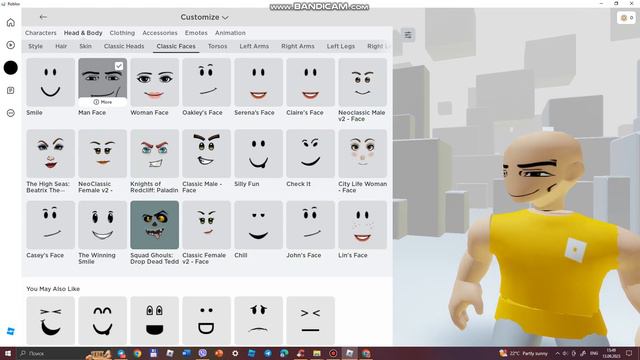640x360 pixels.
Task: Equip City Life Woman face
Action: (x=362, y=153)
